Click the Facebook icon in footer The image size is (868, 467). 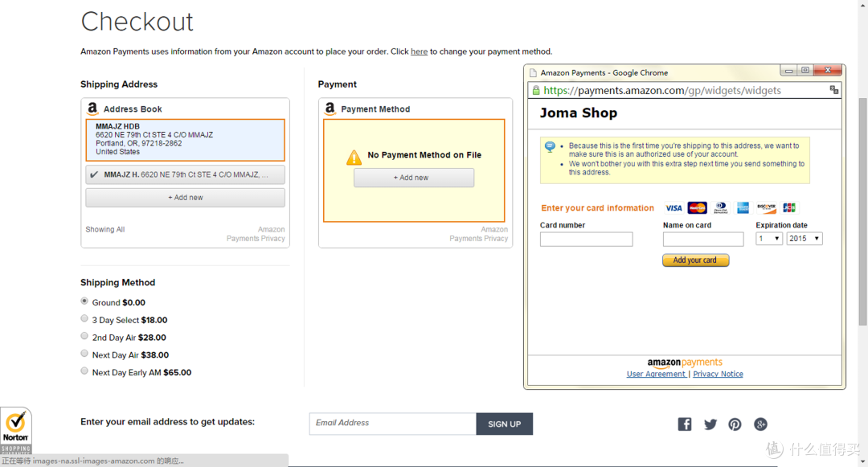[x=684, y=424]
